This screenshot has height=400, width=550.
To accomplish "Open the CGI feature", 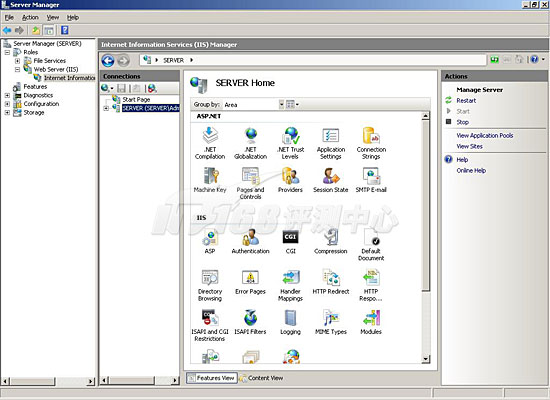I will coord(290,241).
